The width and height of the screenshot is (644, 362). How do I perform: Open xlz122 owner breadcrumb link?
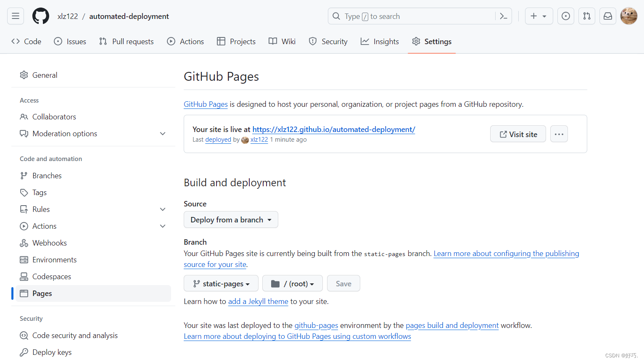[x=68, y=16]
